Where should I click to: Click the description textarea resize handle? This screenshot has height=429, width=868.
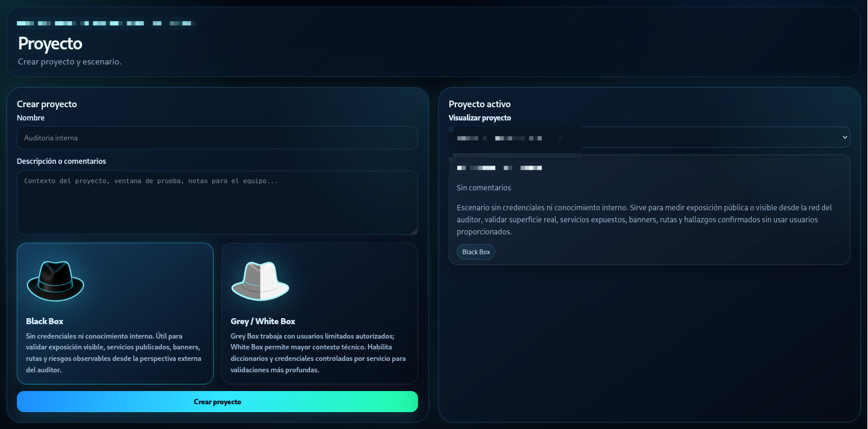[414, 231]
